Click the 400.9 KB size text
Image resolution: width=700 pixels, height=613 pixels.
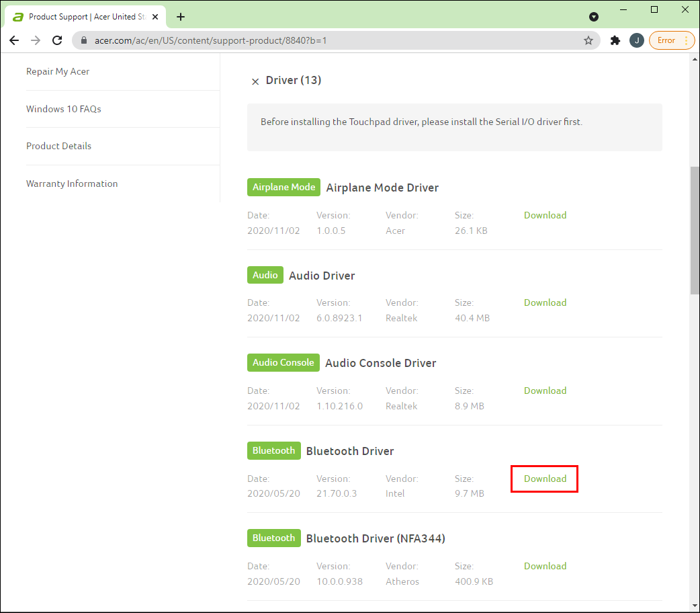tap(474, 581)
